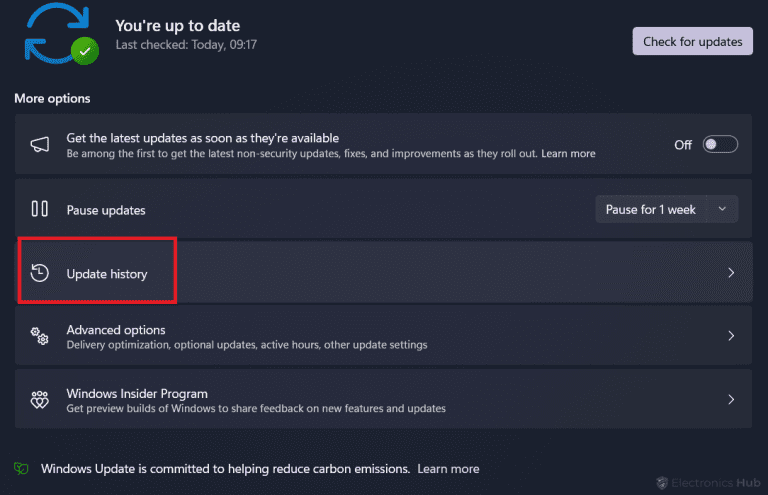Click the Windows Insider Program hearts icon
The image size is (768, 495).
(40, 400)
